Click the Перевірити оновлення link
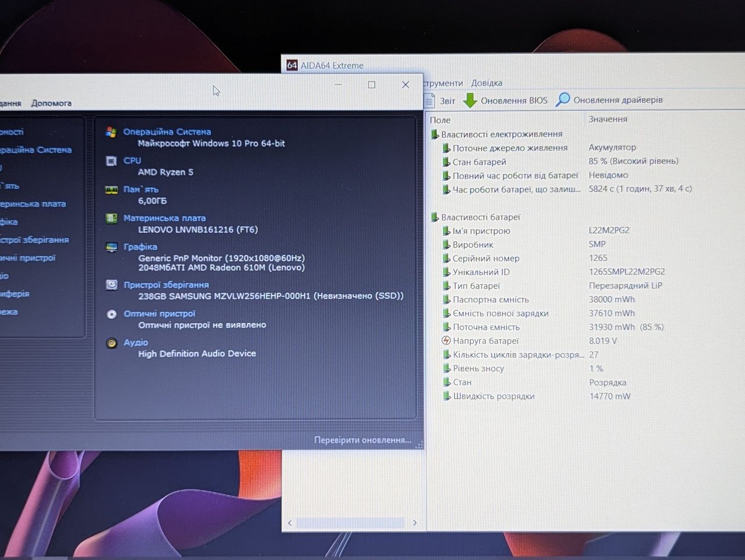This screenshot has height=560, width=745. coord(363,440)
